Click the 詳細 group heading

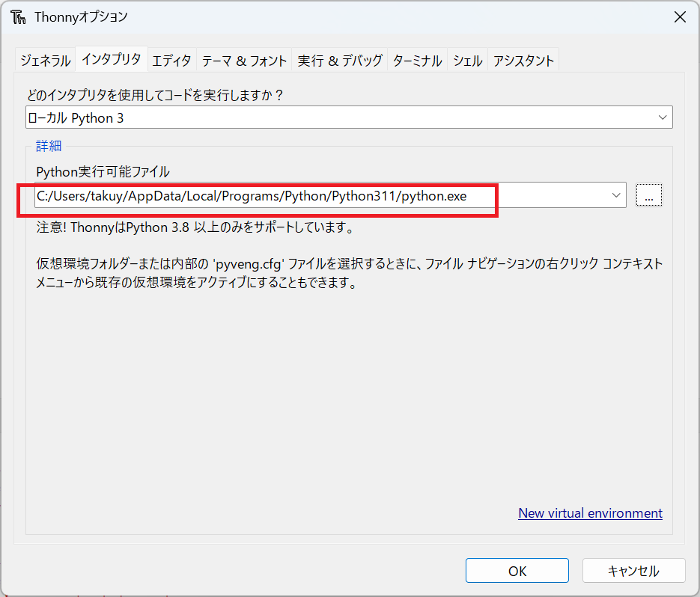[x=49, y=146]
